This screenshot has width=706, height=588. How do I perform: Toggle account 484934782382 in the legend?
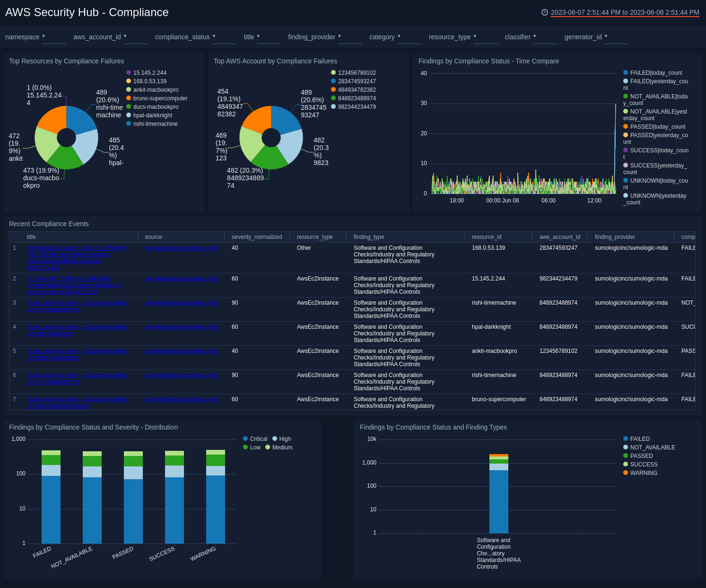[x=353, y=90]
